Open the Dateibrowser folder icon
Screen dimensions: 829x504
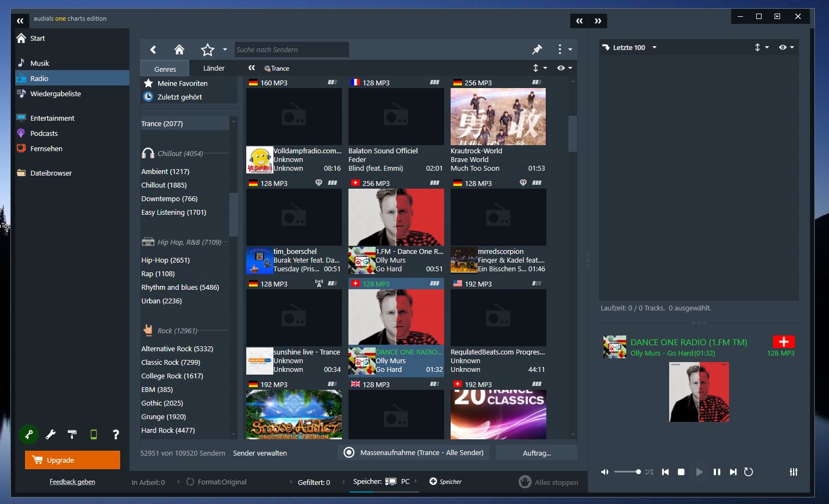(x=21, y=173)
